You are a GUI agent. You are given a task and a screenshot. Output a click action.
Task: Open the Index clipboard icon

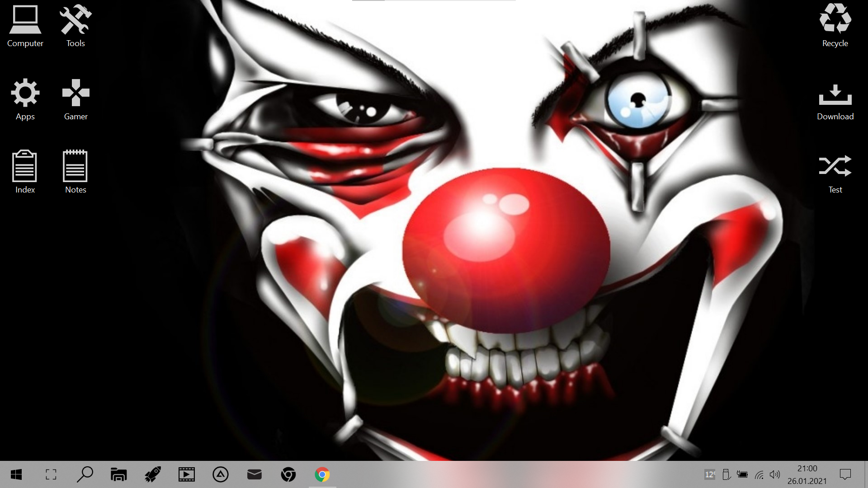[x=25, y=172]
